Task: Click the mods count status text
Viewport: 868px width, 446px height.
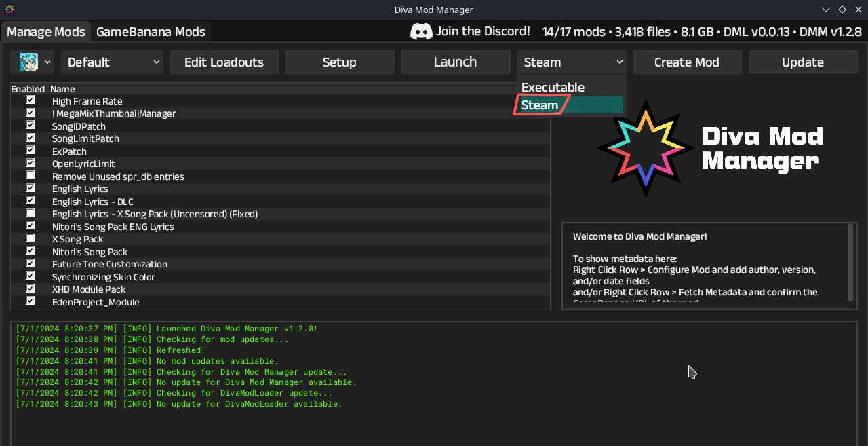Action: point(573,32)
